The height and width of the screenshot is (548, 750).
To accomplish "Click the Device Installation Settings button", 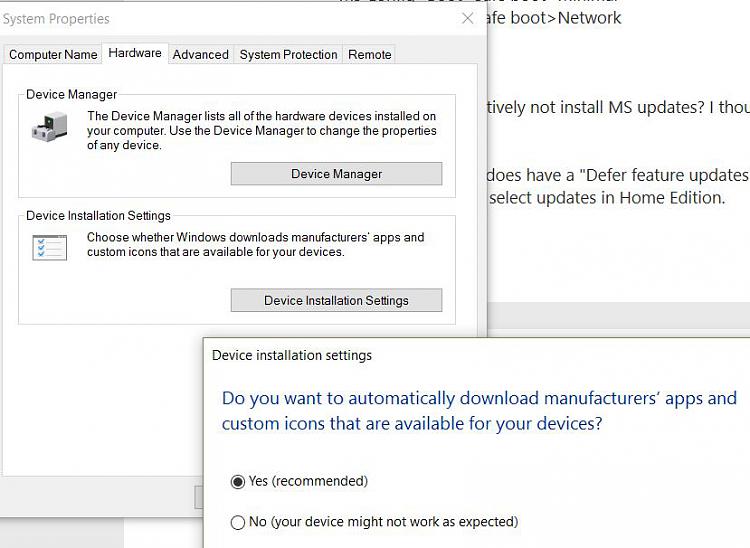I will (x=336, y=300).
